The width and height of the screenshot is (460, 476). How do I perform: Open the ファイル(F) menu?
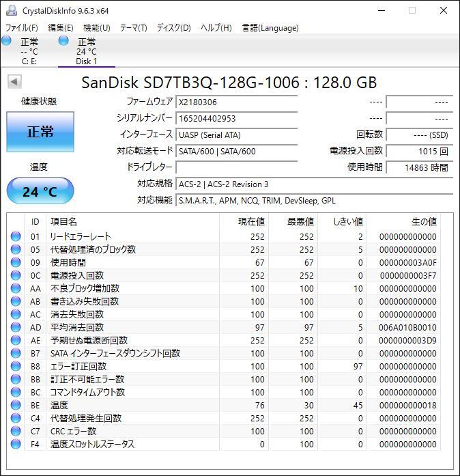coord(22,28)
